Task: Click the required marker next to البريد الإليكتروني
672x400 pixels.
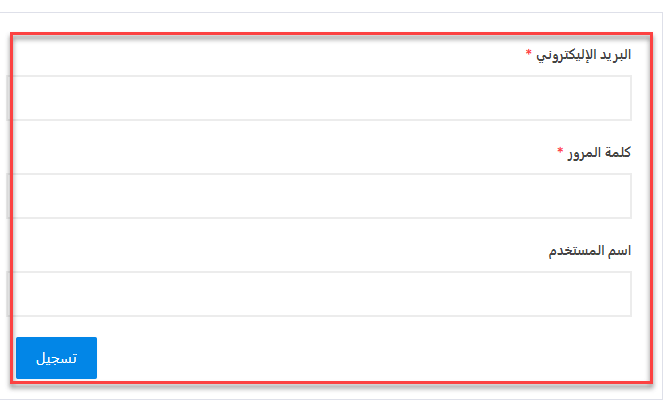Action: [528, 52]
